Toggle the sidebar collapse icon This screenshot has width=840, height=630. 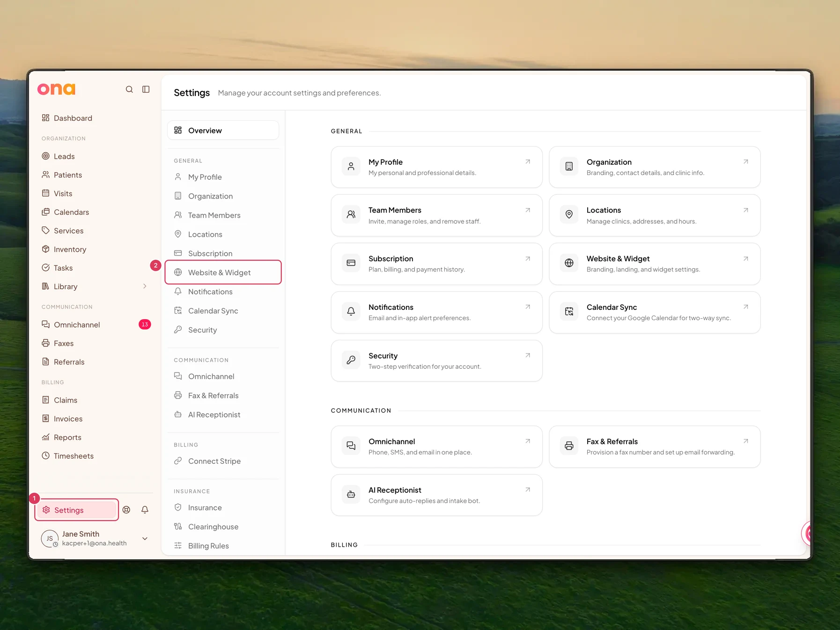[146, 89]
